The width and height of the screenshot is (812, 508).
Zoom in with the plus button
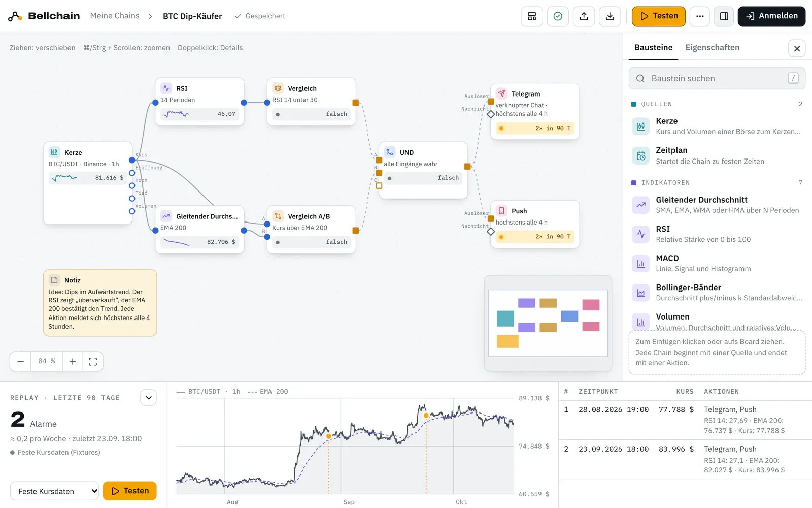pyautogui.click(x=73, y=361)
